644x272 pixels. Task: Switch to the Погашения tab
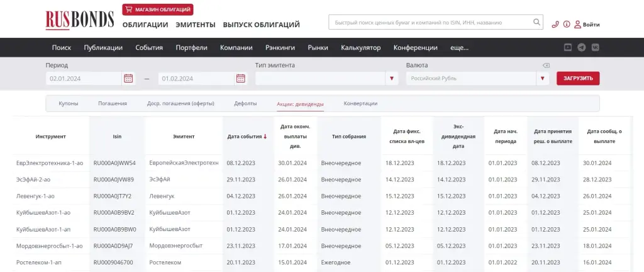coord(113,103)
